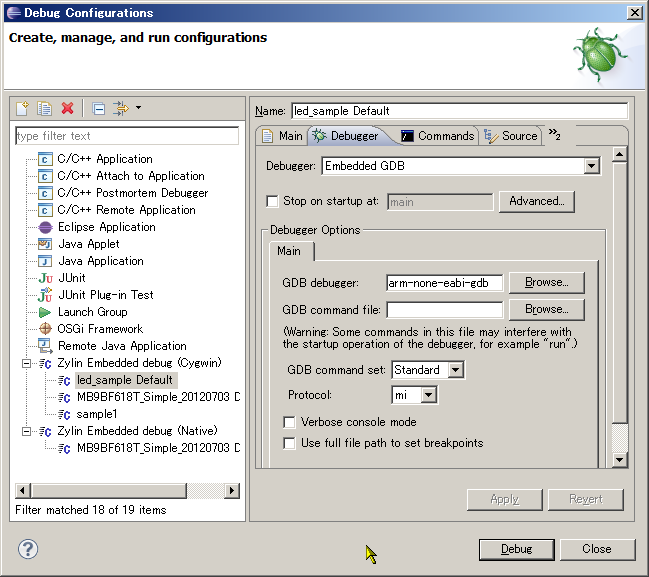Toggle Use full file path to set breakpoints
The width and height of the screenshot is (649, 577).
(290, 443)
